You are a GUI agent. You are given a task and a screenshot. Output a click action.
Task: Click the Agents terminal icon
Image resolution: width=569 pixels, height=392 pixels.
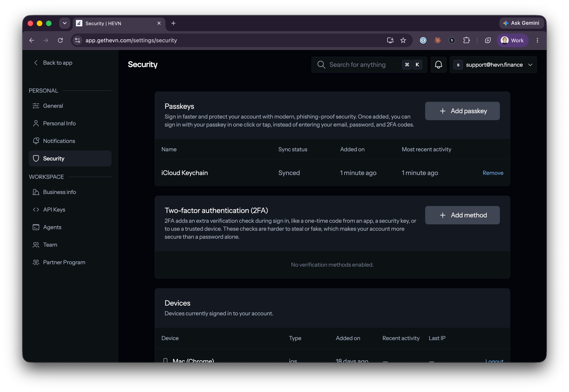36,227
